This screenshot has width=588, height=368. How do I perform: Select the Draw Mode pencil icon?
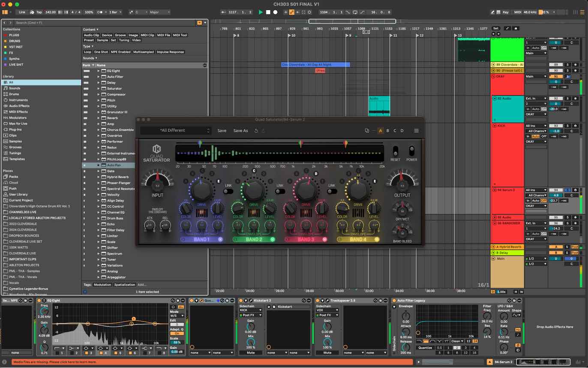point(493,12)
